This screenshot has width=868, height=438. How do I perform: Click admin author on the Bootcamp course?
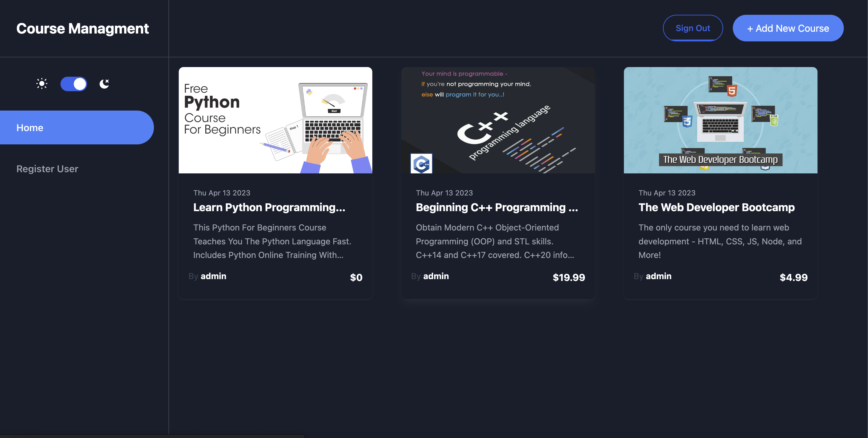pyautogui.click(x=659, y=276)
